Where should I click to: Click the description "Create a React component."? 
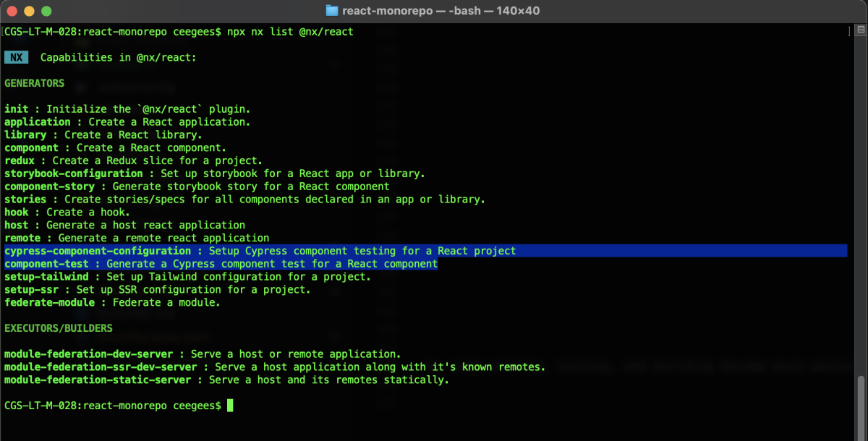tap(152, 147)
